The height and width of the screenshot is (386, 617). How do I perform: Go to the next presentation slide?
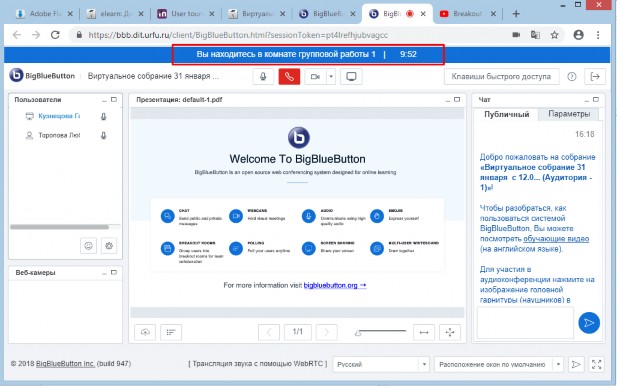click(326, 332)
